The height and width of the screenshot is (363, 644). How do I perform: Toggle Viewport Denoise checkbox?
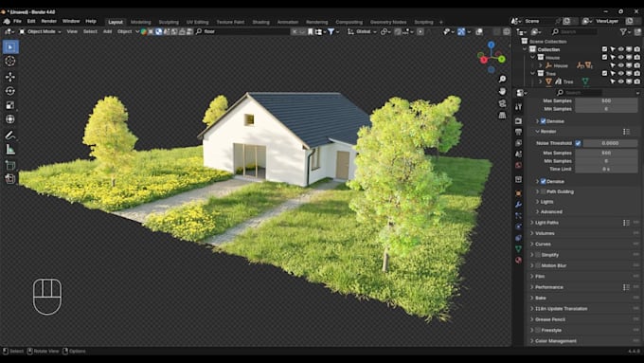coord(543,121)
